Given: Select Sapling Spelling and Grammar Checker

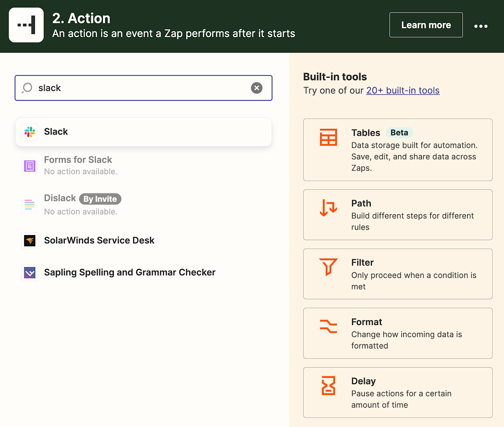Looking at the screenshot, I should click(130, 273).
